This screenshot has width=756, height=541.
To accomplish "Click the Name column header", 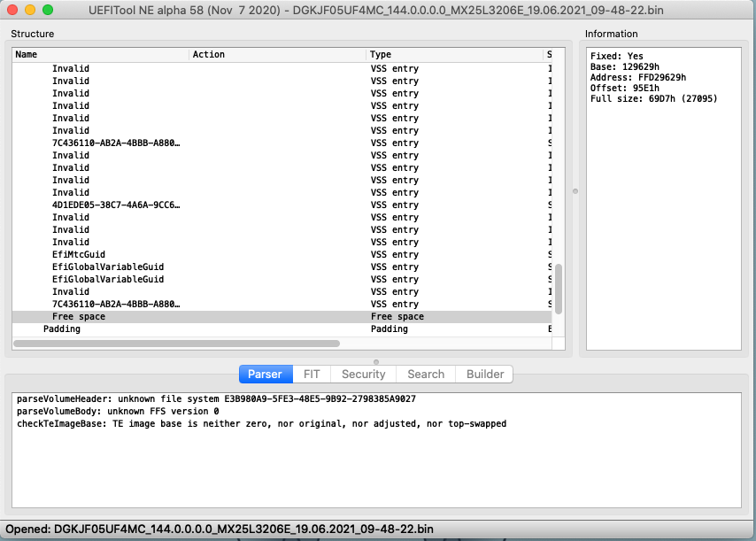I will click(x=100, y=55).
